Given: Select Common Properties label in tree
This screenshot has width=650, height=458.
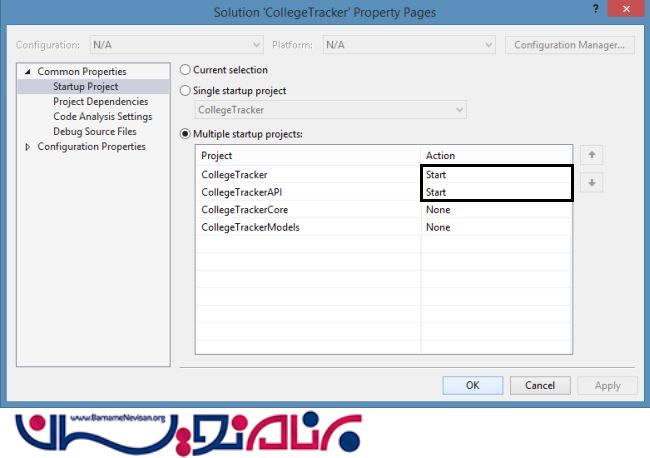Looking at the screenshot, I should (82, 72).
